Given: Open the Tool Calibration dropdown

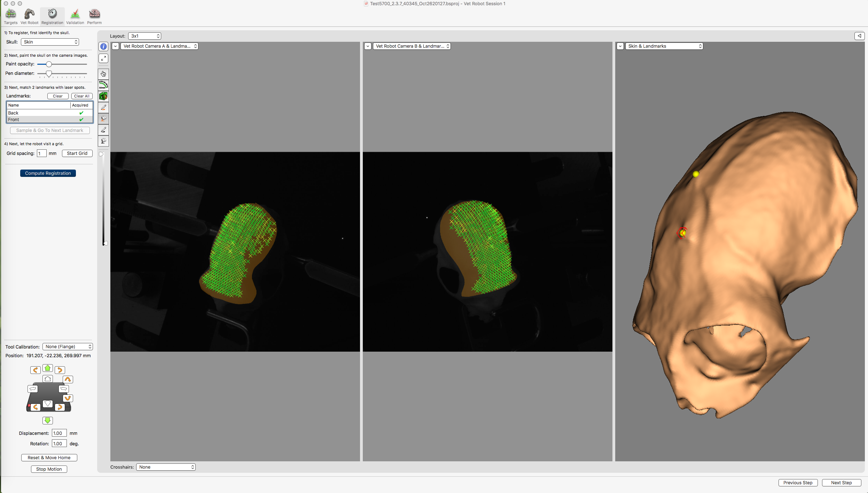Looking at the screenshot, I should tap(68, 346).
